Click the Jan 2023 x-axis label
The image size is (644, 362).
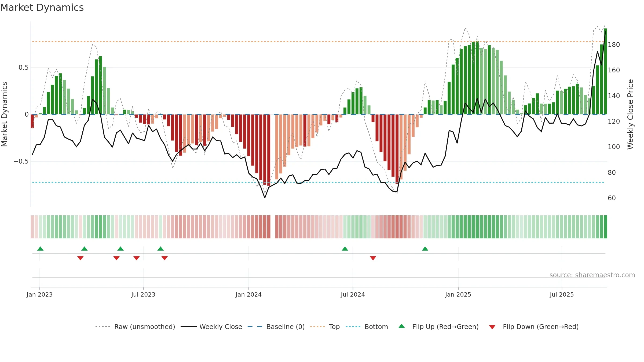(40, 294)
